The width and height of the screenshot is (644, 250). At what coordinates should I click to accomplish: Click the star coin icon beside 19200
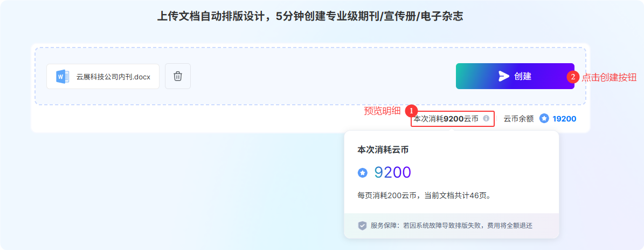(544, 118)
